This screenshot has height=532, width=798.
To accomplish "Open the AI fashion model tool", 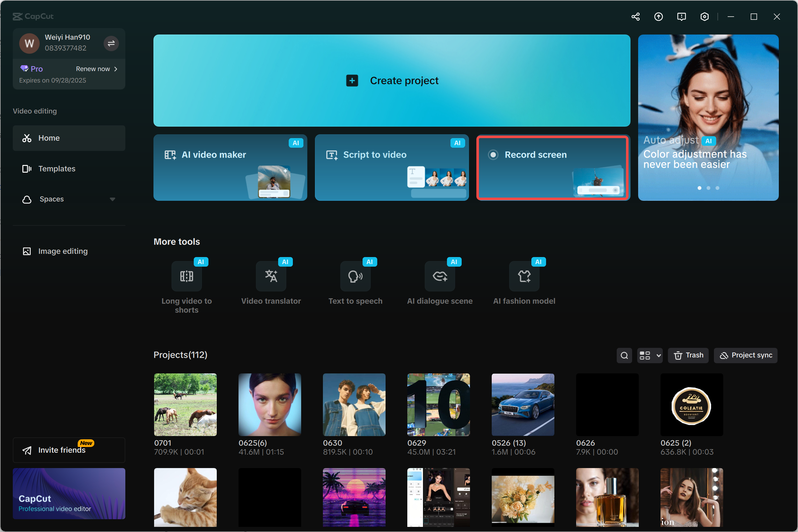I will click(x=524, y=276).
